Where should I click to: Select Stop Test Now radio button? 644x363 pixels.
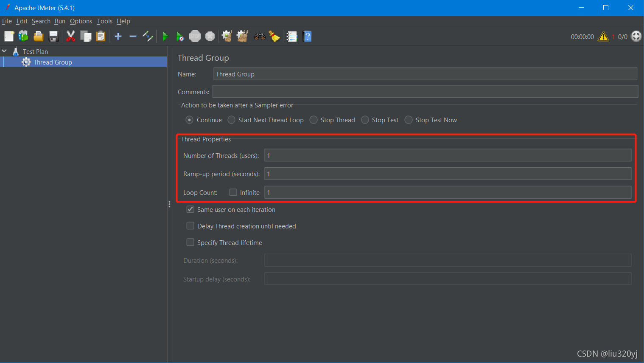click(x=409, y=120)
